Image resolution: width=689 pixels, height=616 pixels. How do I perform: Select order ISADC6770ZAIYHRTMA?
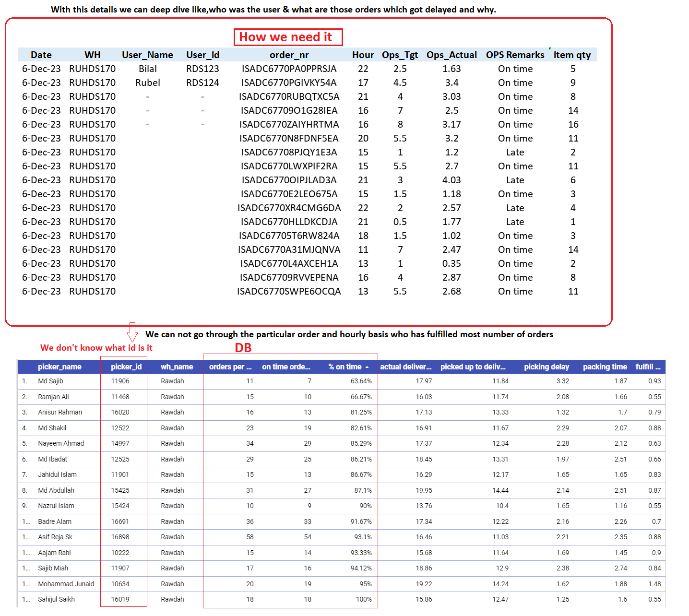click(x=289, y=124)
